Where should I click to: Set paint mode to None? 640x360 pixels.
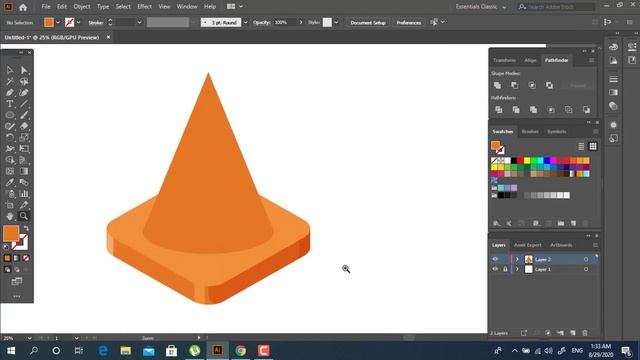point(26,258)
